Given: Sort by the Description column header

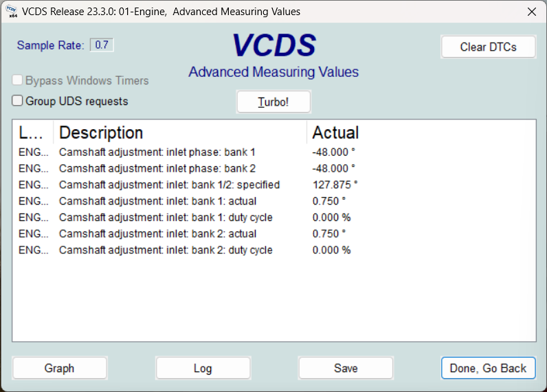Looking at the screenshot, I should (180, 132).
